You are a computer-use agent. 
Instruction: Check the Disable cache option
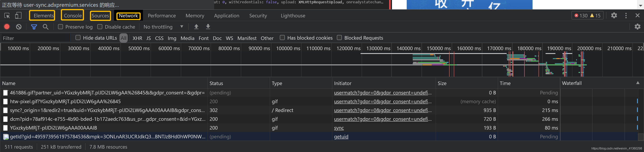(x=100, y=27)
